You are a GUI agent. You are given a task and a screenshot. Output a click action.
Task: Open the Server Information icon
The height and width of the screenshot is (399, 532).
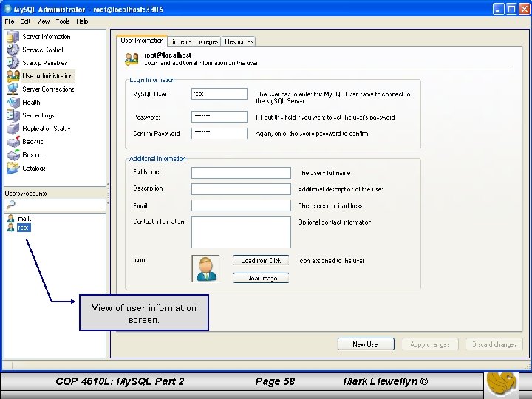click(x=13, y=37)
